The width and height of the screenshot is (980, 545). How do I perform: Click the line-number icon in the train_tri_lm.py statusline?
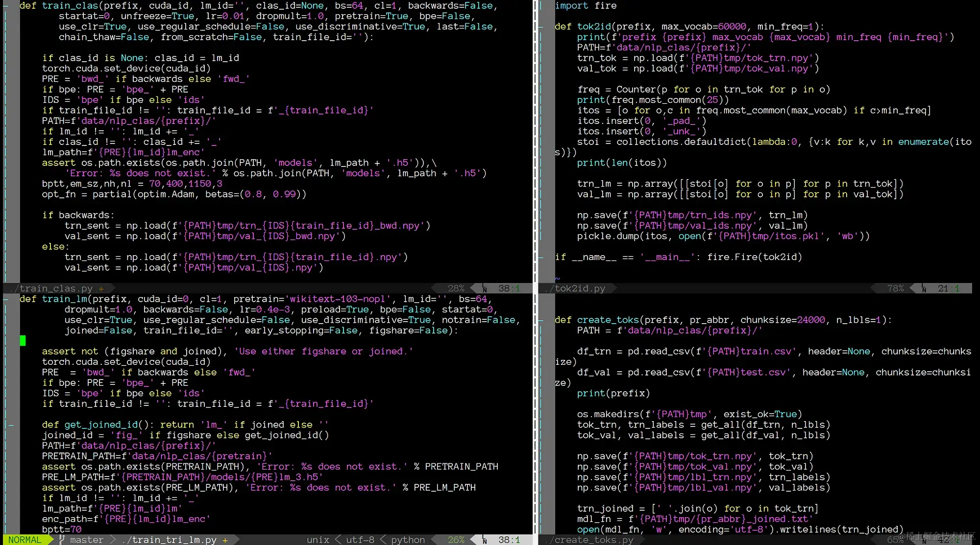click(x=484, y=540)
